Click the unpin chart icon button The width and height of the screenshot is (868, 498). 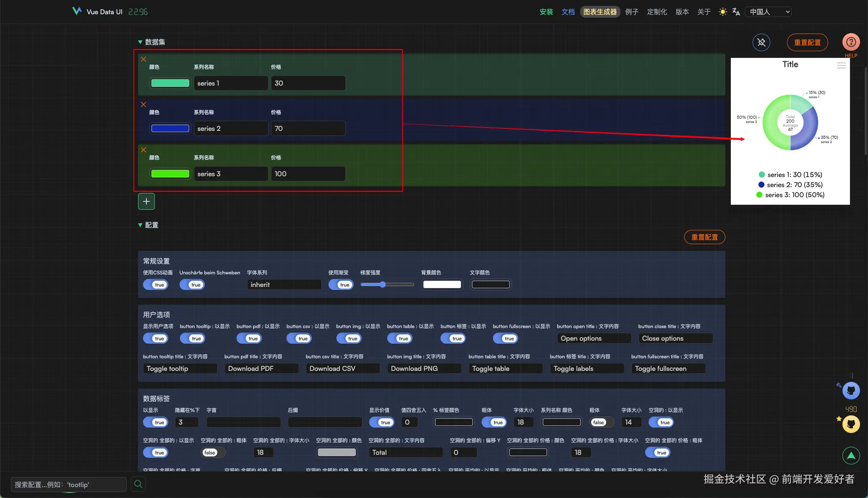pyautogui.click(x=761, y=42)
